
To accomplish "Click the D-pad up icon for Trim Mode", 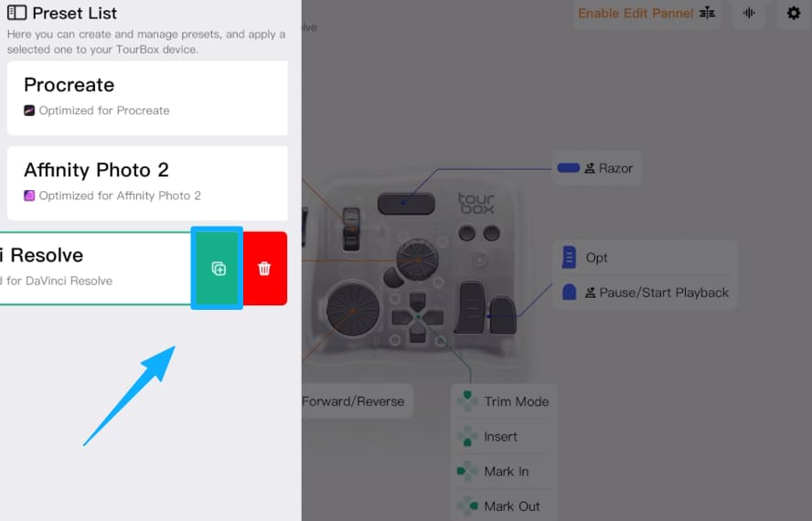I will click(x=467, y=401).
